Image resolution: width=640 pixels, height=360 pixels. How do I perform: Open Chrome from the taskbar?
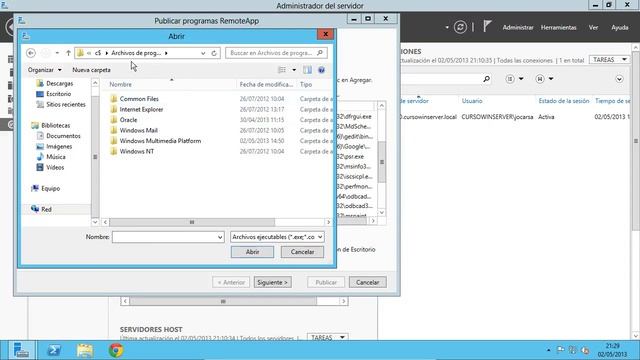pyautogui.click(x=116, y=350)
